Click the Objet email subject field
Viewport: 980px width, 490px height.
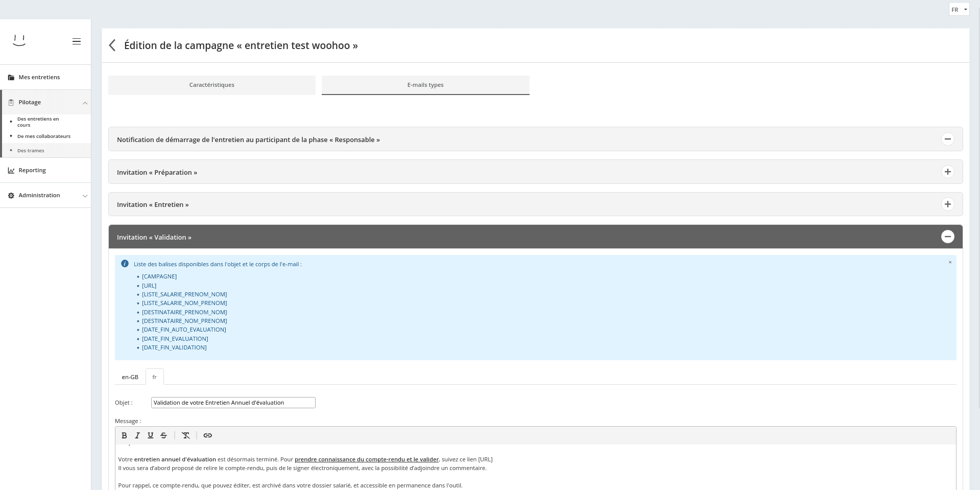(x=233, y=403)
